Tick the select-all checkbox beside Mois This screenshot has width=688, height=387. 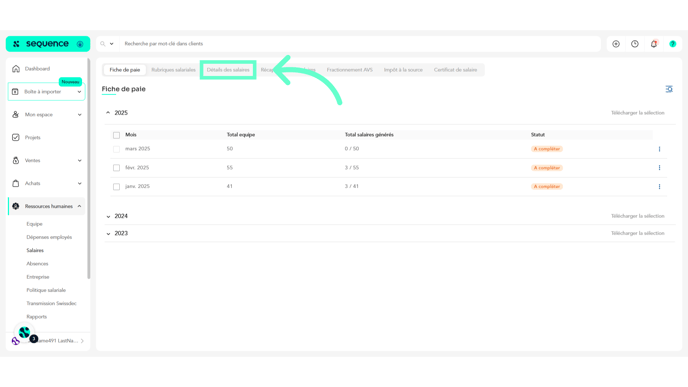click(116, 135)
